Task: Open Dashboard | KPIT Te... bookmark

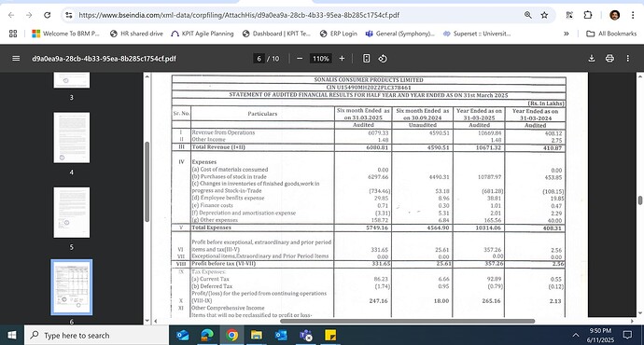Action: [276, 34]
